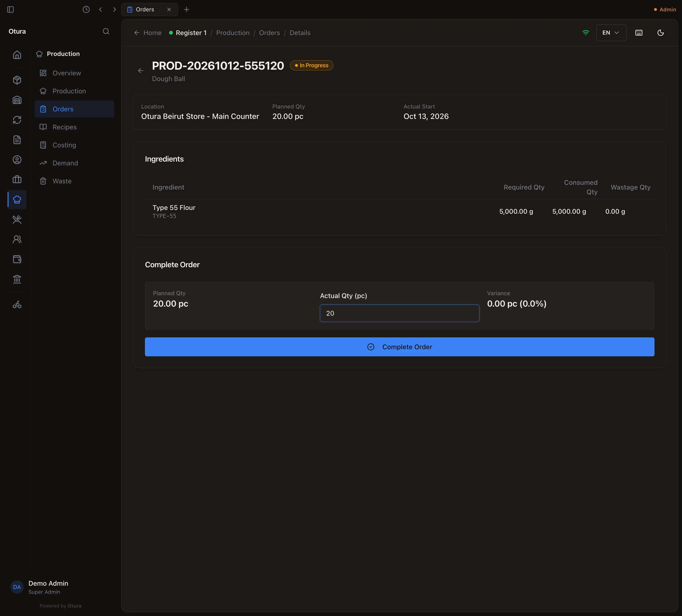
Task: Click Orders breadcrumb link
Action: point(269,33)
